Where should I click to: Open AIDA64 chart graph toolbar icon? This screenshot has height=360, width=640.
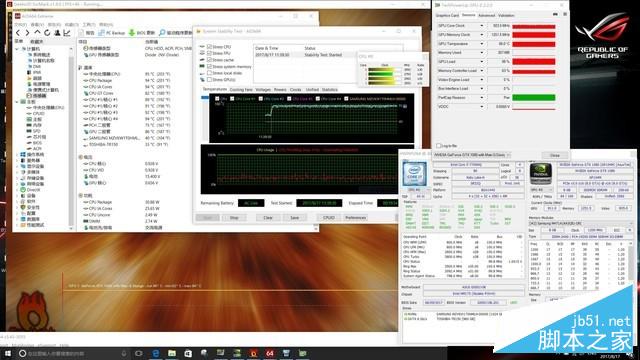[x=67, y=33]
